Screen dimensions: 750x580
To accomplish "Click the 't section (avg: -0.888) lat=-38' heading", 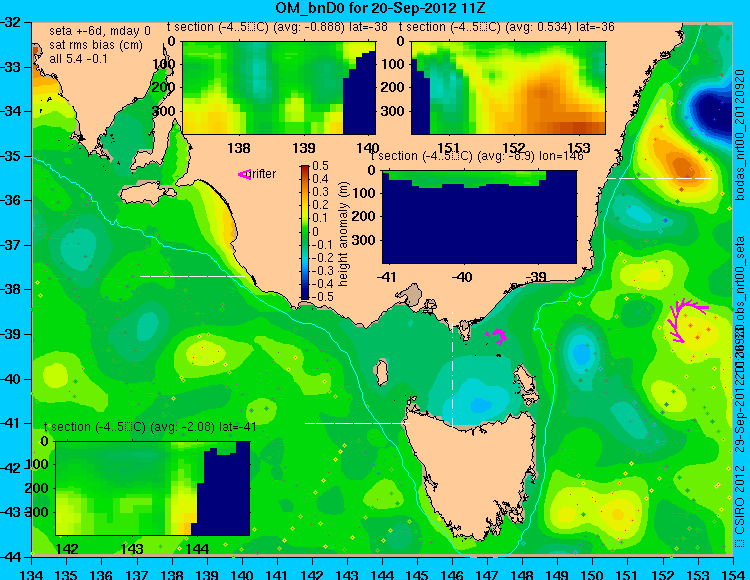I will coord(277,27).
